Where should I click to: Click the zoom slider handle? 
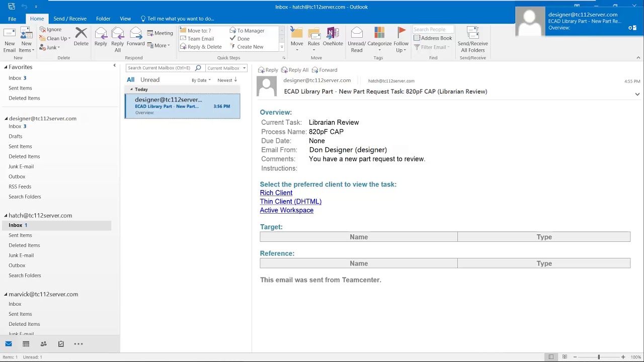tap(599, 357)
